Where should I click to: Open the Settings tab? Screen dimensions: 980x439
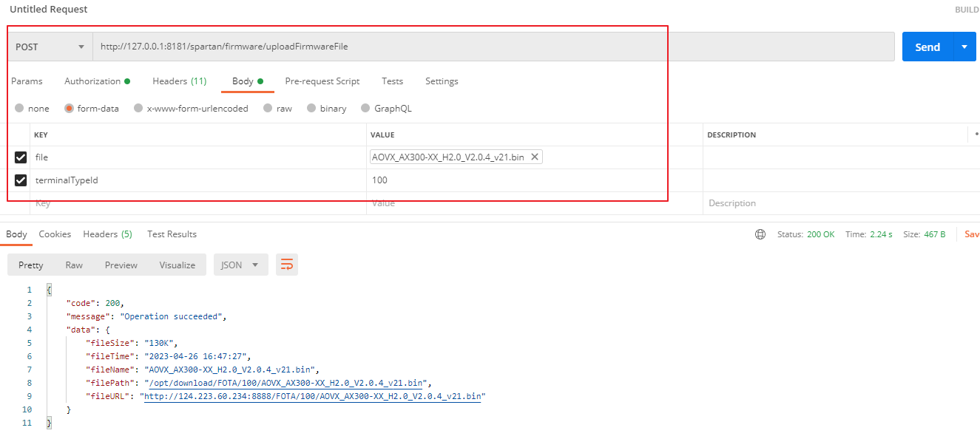pos(442,81)
